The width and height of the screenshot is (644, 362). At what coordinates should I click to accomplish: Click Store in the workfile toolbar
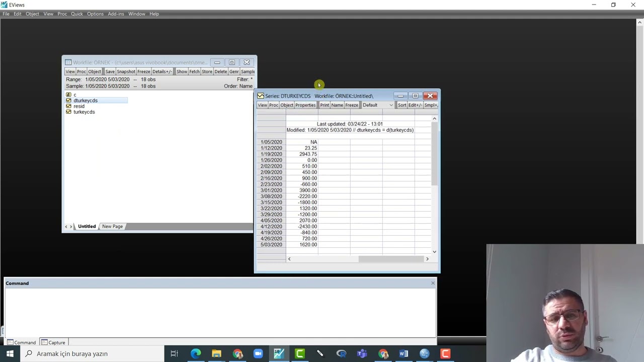click(207, 71)
